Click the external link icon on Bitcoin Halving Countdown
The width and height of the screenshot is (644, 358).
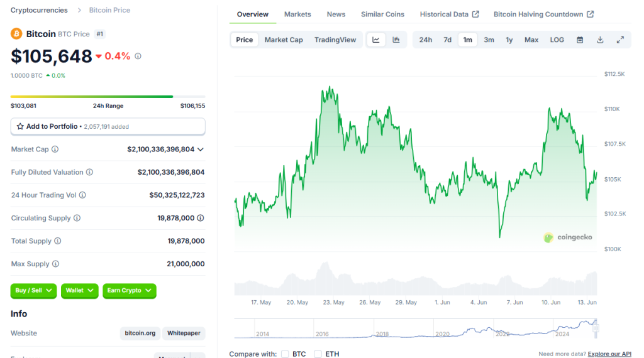[x=590, y=14]
